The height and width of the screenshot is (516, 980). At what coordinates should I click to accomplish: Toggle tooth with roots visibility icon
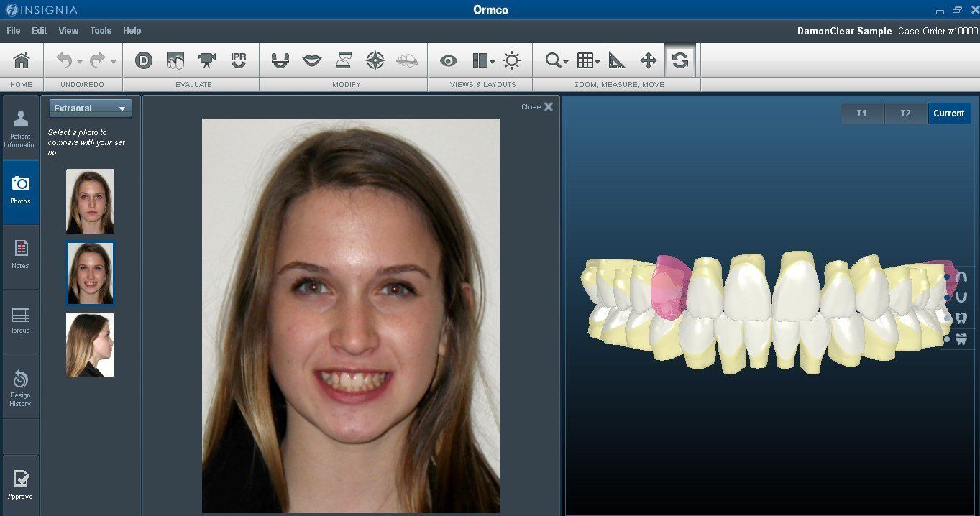[961, 318]
